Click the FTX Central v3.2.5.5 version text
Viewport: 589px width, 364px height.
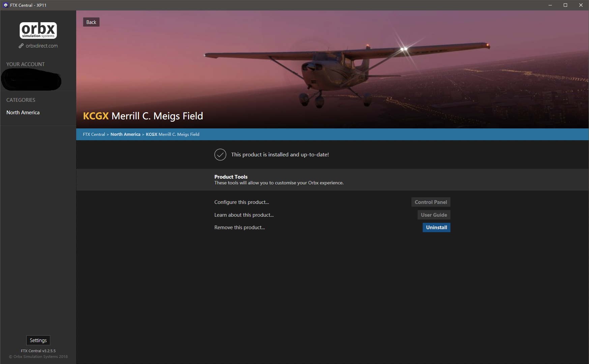coord(38,351)
